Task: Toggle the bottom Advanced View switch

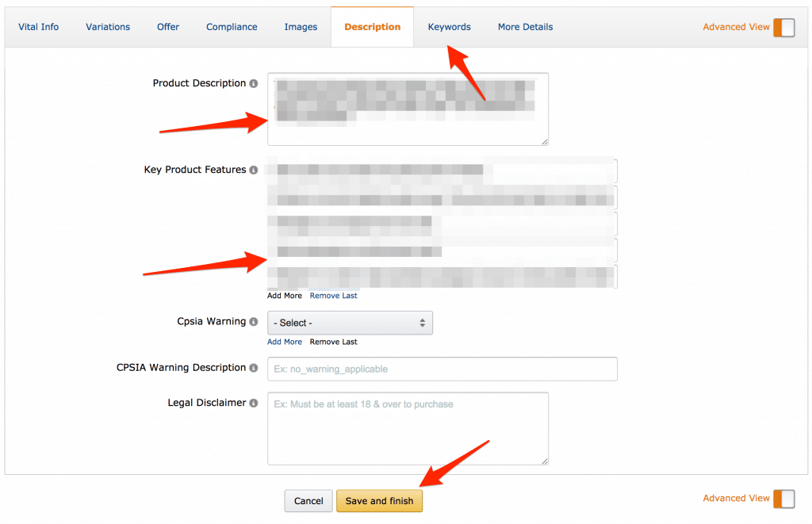Action: (x=783, y=499)
